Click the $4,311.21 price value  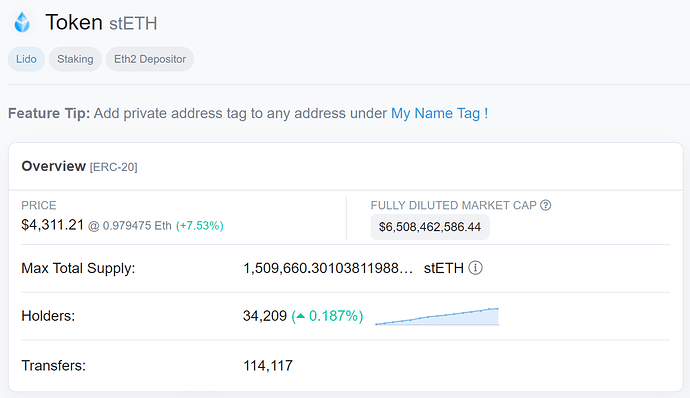point(52,225)
